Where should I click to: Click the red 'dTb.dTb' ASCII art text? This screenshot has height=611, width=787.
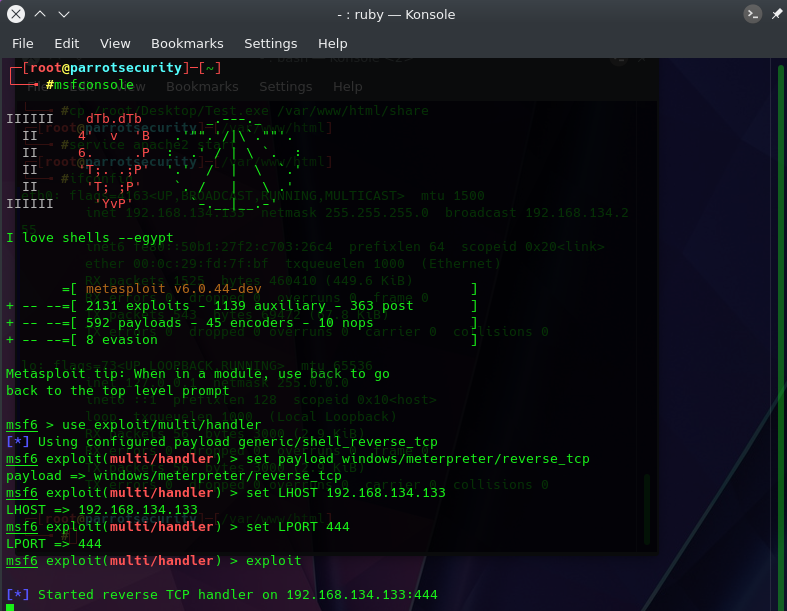pyautogui.click(x=114, y=119)
